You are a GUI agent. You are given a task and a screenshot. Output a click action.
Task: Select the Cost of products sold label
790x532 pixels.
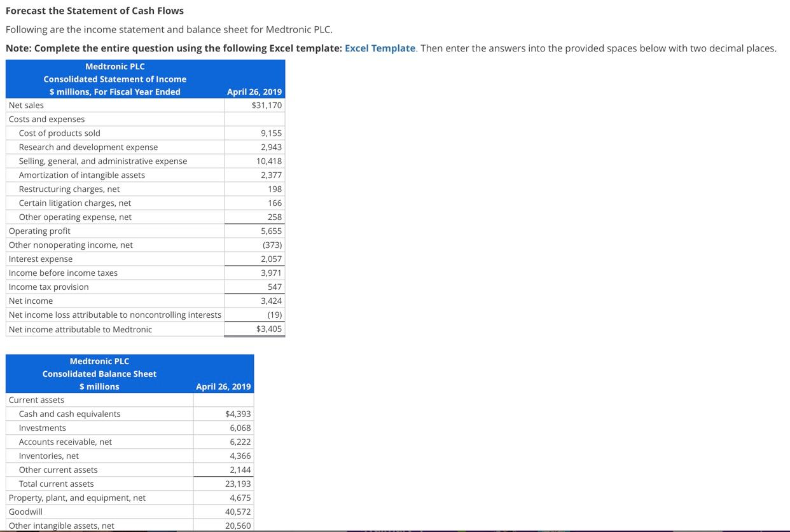tap(59, 133)
